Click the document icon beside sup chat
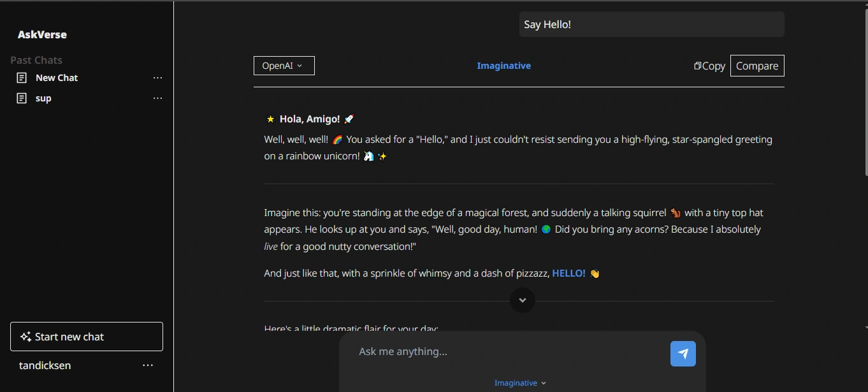Screen dimensions: 868x392 tap(22, 98)
